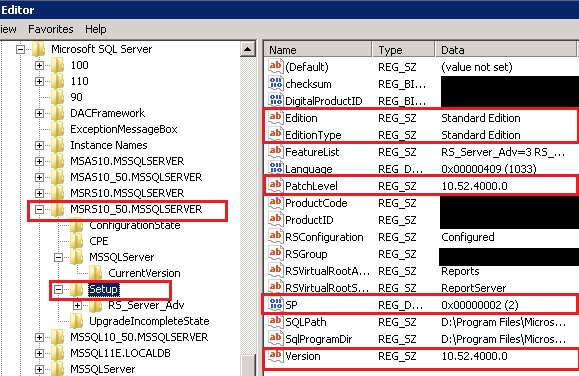The height and width of the screenshot is (376, 579).
Task: Click the CurrentVersion folder icon
Action: [96, 273]
